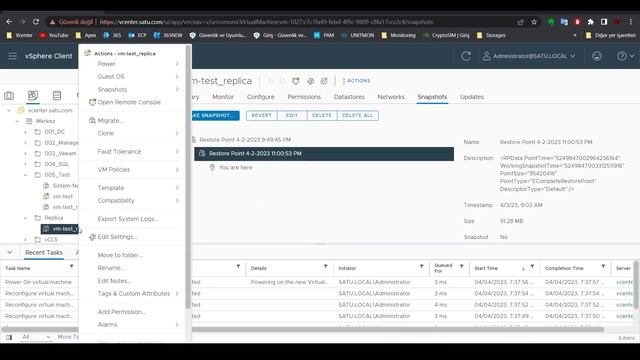Viewport: 640px width, 360px height.
Task: Open the ACTIONS menu for vm-test_replica
Action: 356,81
